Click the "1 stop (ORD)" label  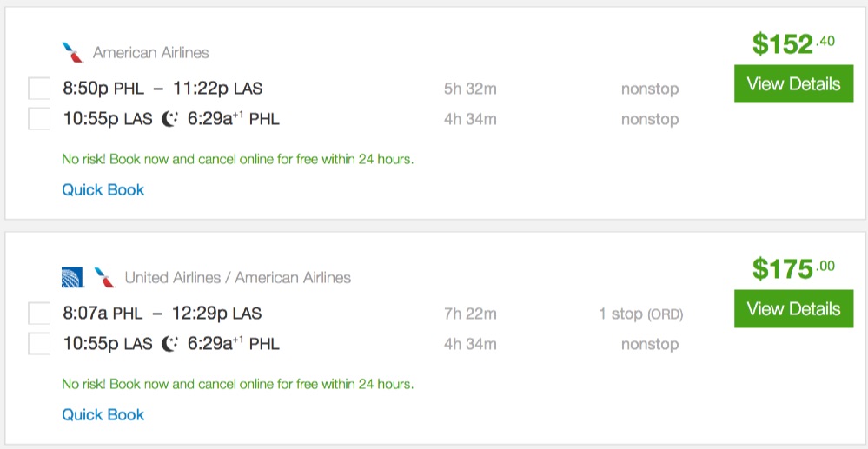pyautogui.click(x=640, y=314)
